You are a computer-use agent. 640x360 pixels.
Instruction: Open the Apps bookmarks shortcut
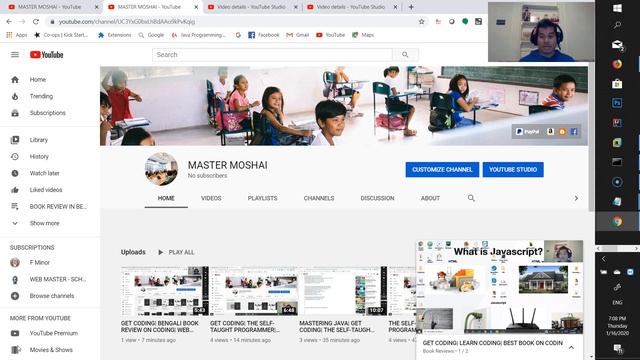click(17, 35)
